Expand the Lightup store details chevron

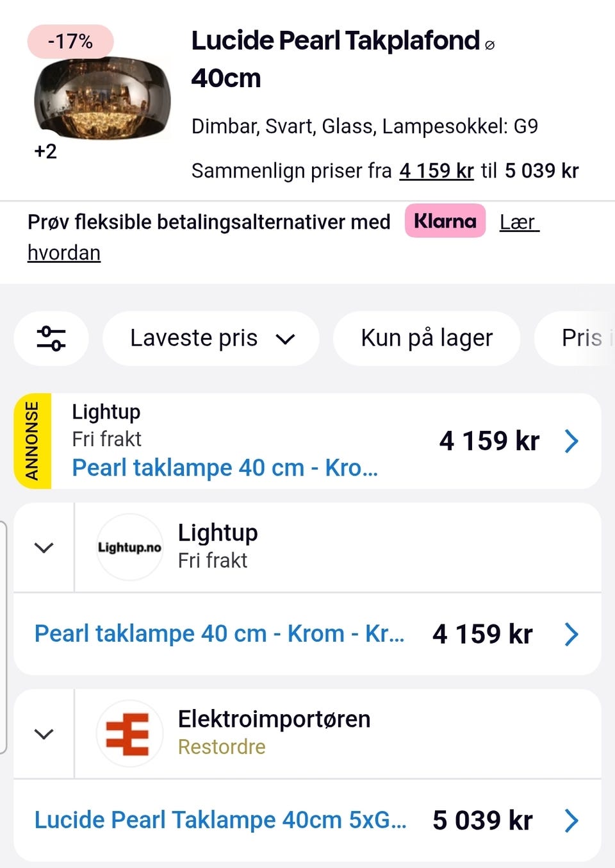44,547
